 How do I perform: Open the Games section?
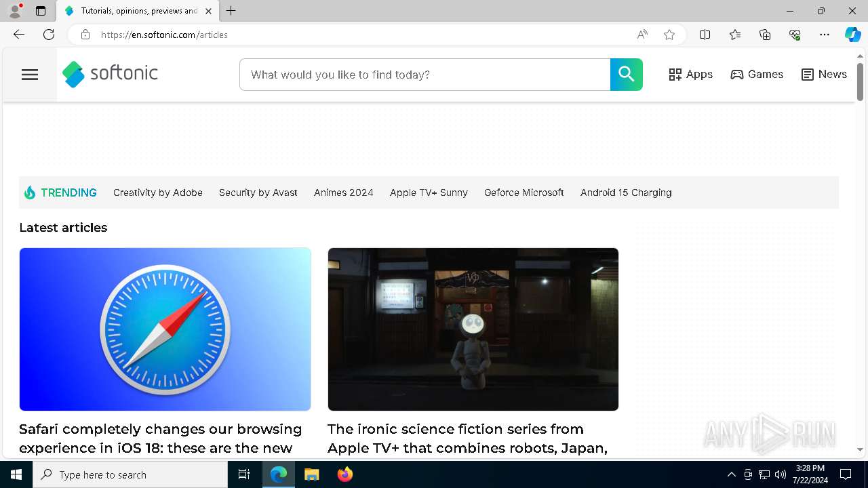[x=757, y=75]
